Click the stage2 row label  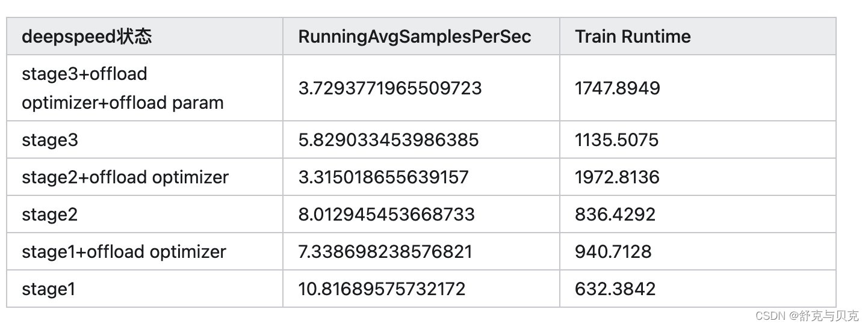tap(49, 215)
